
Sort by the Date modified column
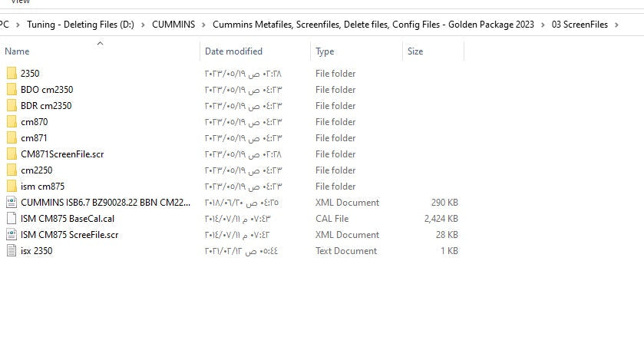click(233, 51)
